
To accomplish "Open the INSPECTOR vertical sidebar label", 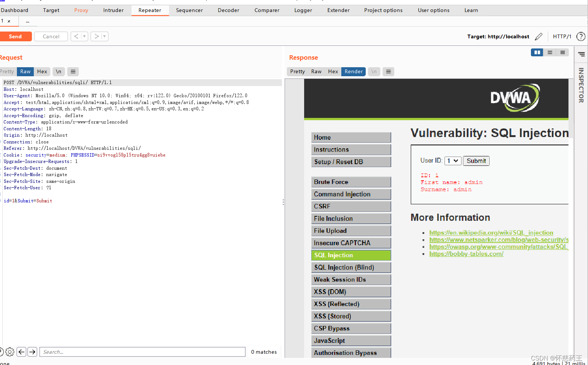I will pyautogui.click(x=581, y=85).
